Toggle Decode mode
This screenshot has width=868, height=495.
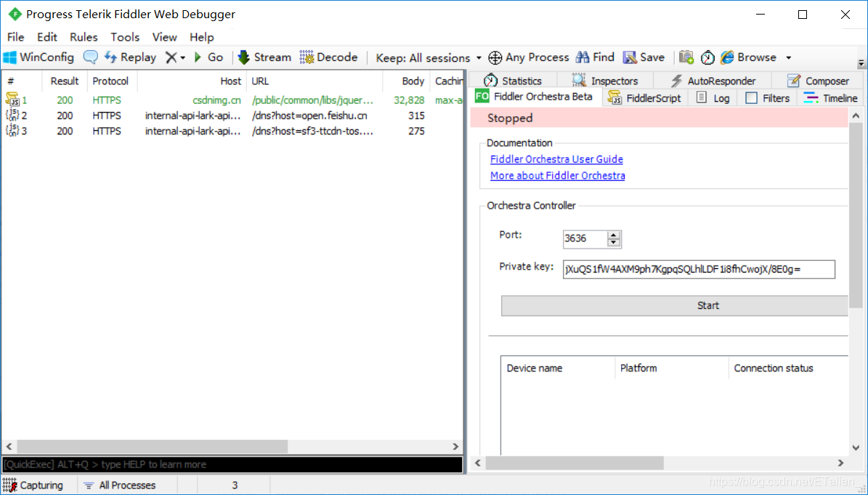pos(329,57)
